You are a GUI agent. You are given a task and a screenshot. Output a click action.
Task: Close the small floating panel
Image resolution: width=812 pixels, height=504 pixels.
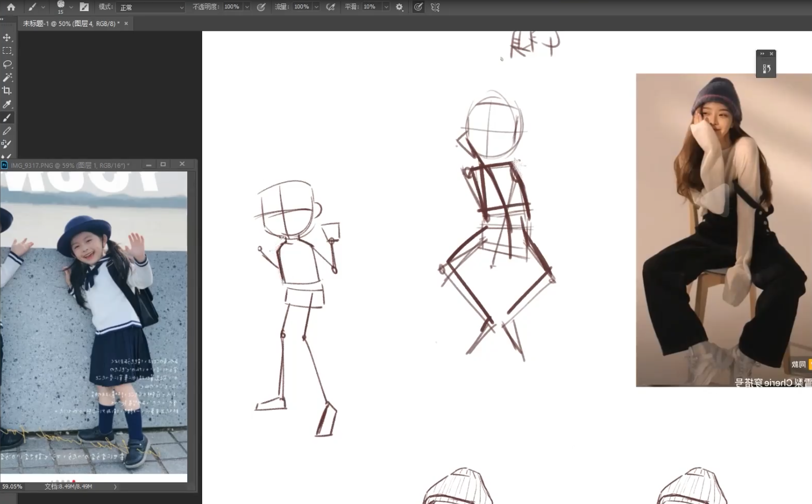[771, 54]
